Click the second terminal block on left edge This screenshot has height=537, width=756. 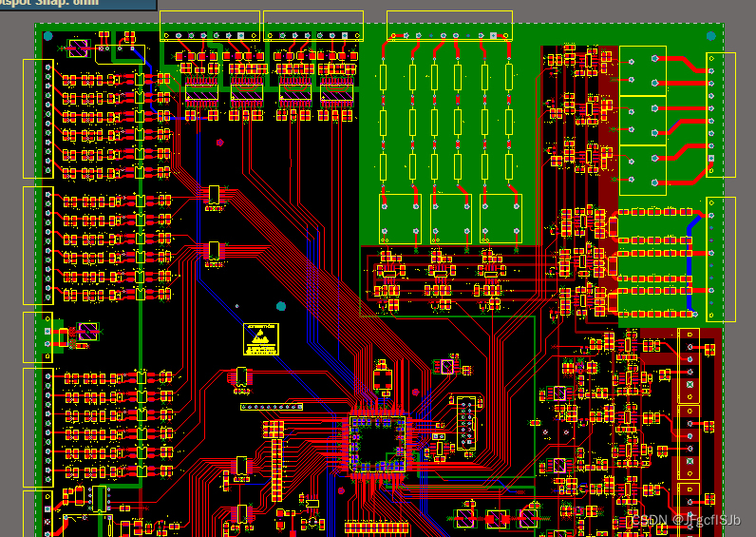(39, 245)
